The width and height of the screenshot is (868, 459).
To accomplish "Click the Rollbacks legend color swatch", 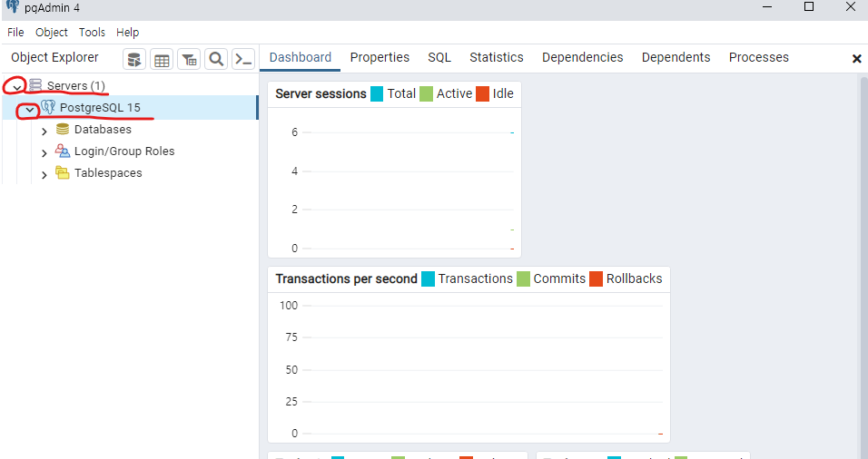I will [x=597, y=278].
